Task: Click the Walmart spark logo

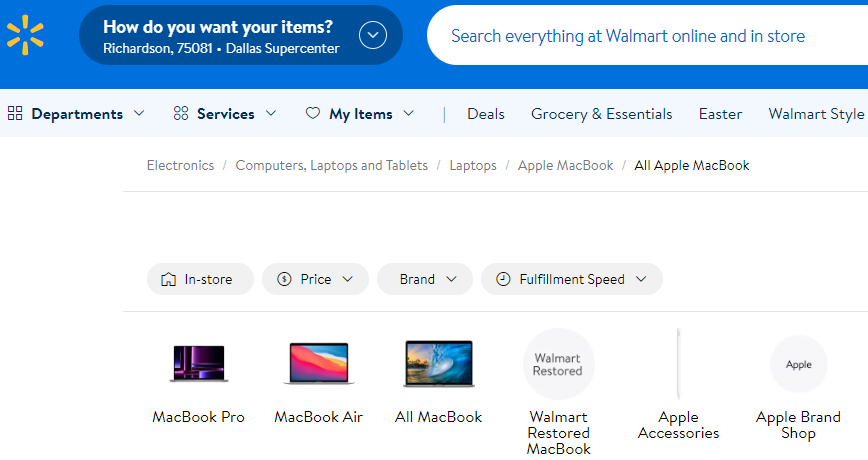Action: tap(25, 34)
